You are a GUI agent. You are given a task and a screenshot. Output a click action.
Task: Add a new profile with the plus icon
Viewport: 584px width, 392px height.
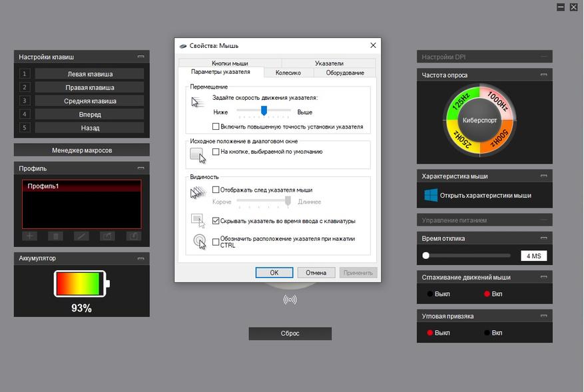pos(30,236)
